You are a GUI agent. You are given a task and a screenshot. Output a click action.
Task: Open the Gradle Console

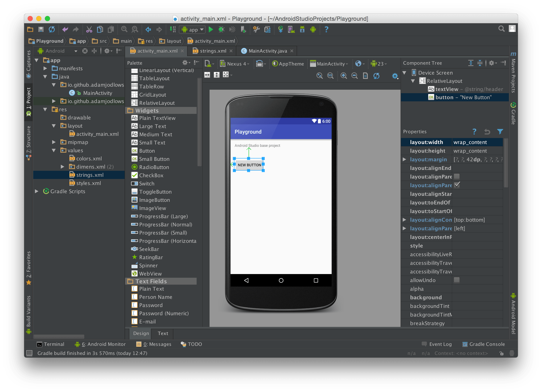pyautogui.click(x=484, y=344)
